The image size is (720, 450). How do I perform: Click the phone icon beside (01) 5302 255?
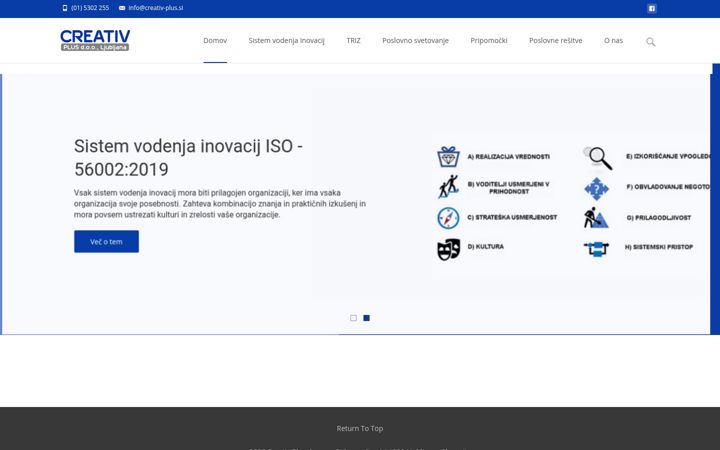point(65,8)
